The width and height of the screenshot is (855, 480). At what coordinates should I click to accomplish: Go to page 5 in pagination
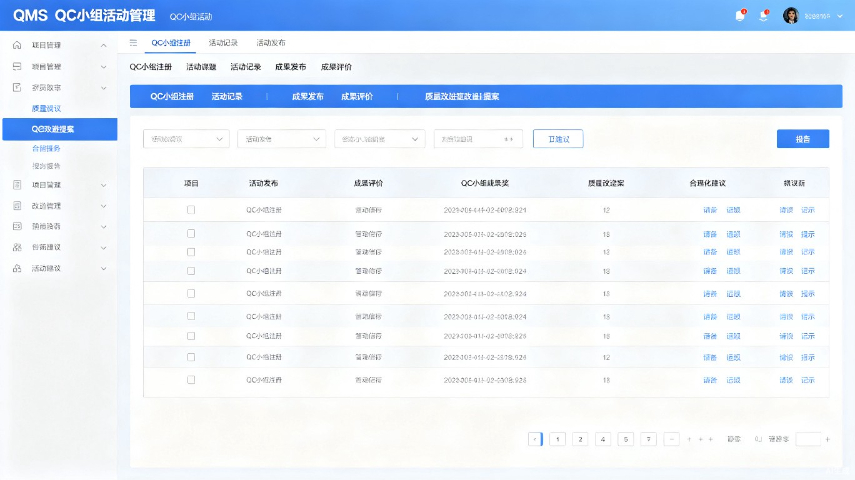(626, 439)
